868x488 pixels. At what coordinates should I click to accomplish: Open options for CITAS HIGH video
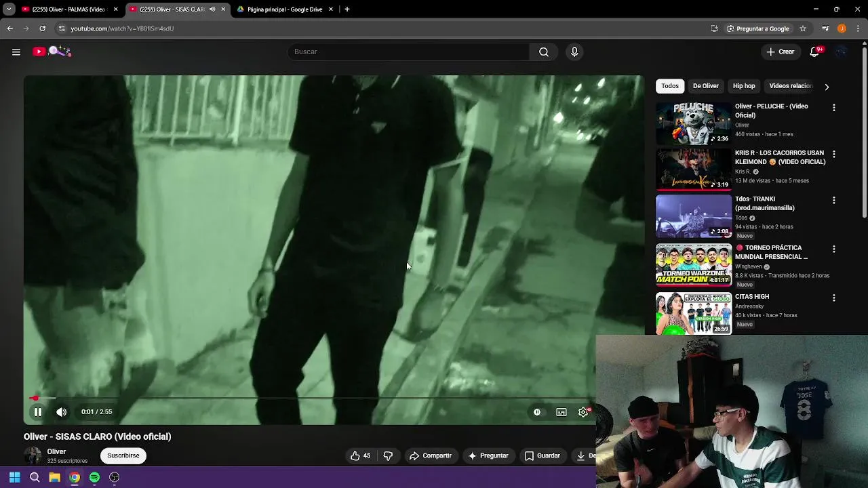click(834, 298)
